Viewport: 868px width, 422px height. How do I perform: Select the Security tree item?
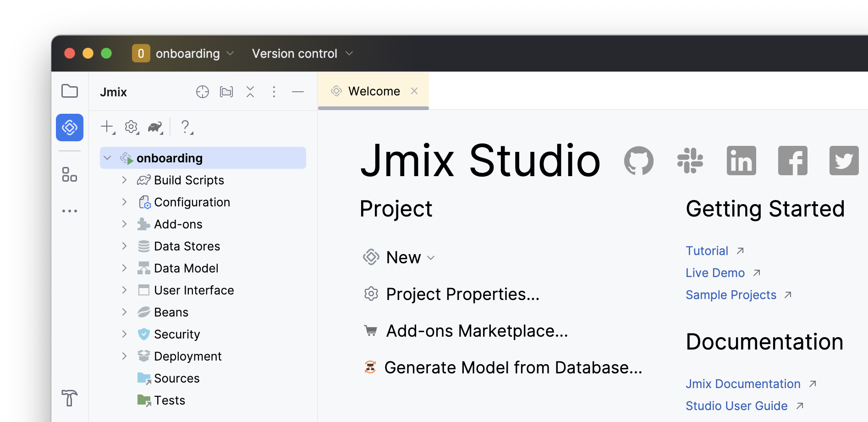click(177, 334)
